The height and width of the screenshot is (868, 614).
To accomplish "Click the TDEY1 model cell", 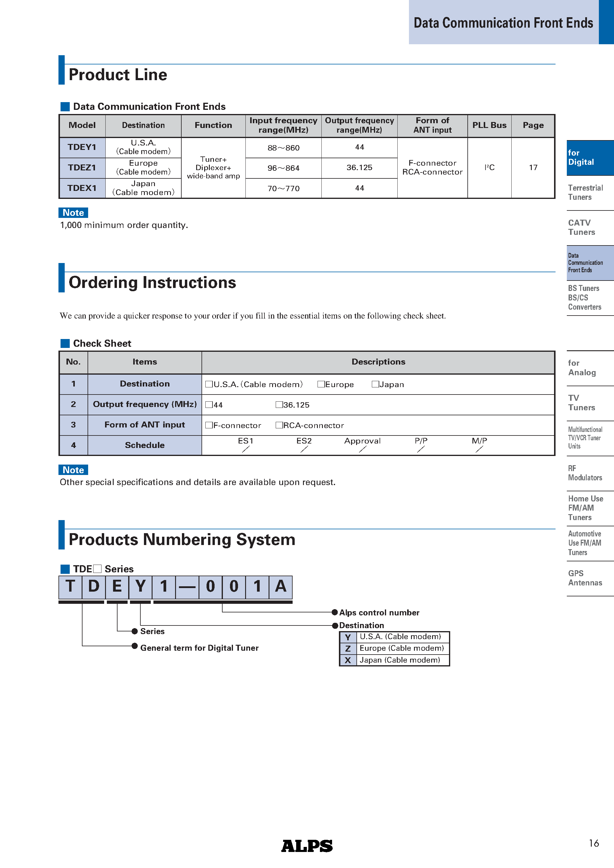I will click(82, 147).
